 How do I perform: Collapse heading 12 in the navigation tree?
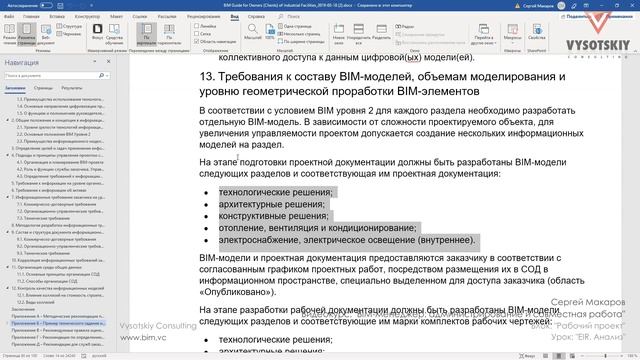(x=7, y=288)
